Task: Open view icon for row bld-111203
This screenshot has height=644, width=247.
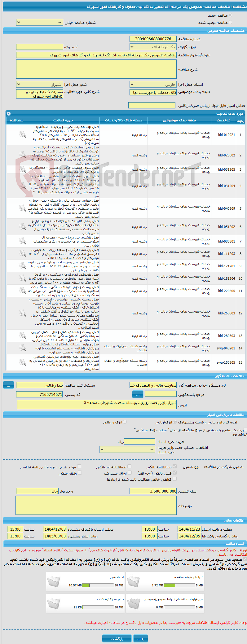Action: (22, 253)
